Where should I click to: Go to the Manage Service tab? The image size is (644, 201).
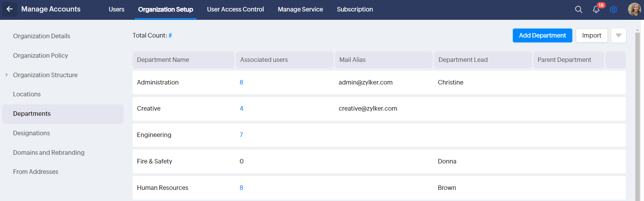(300, 9)
